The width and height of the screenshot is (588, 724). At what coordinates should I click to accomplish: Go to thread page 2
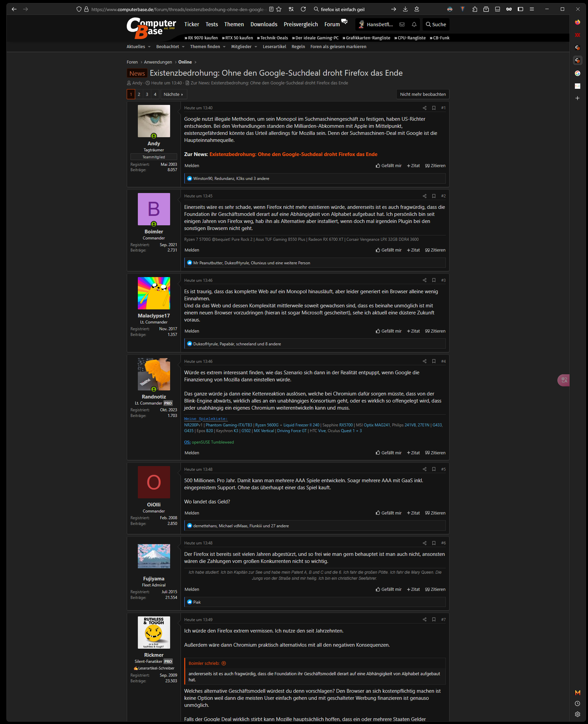pyautogui.click(x=139, y=94)
